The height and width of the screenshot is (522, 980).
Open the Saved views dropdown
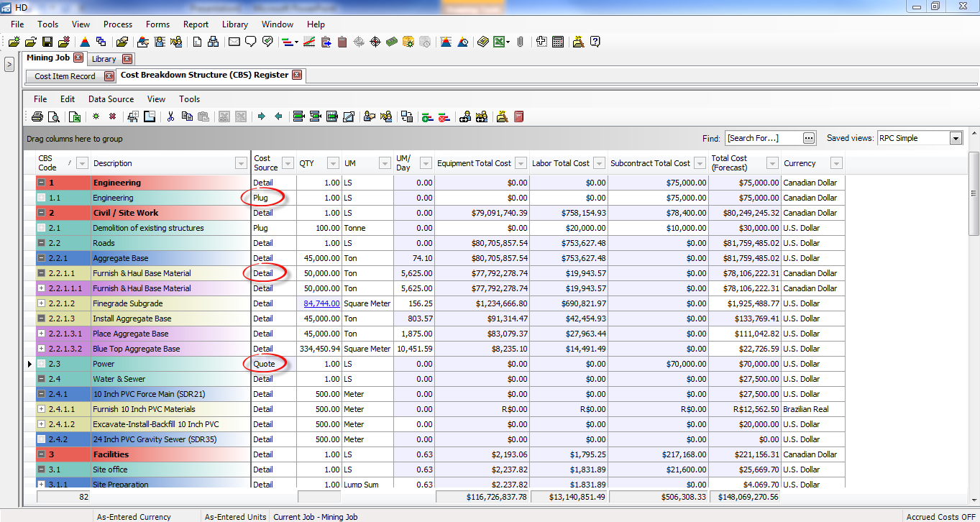coord(956,138)
